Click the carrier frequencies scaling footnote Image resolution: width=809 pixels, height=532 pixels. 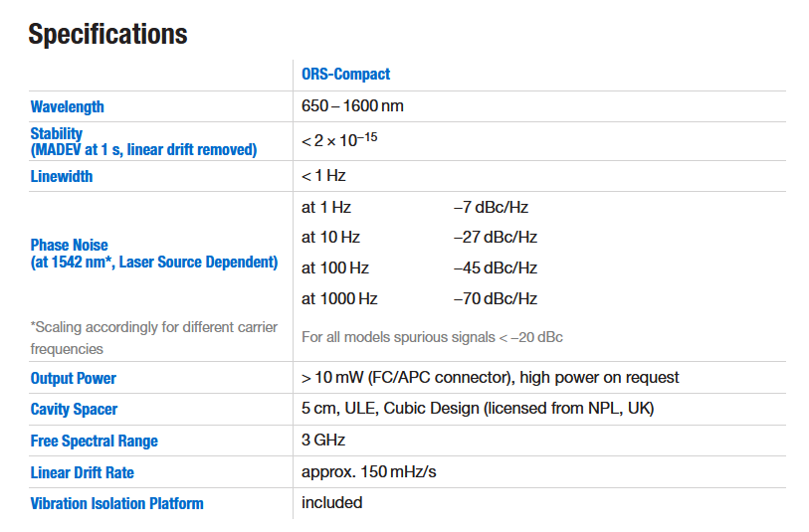tap(154, 337)
